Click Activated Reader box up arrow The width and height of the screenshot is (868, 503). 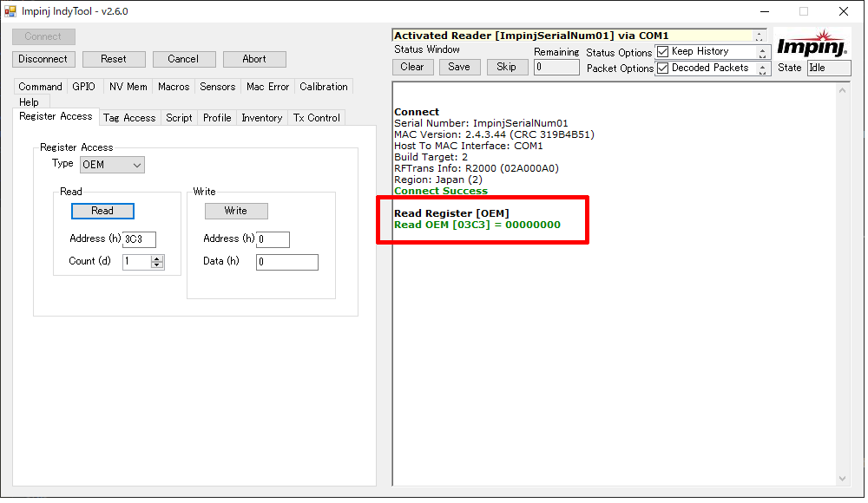(x=759, y=33)
